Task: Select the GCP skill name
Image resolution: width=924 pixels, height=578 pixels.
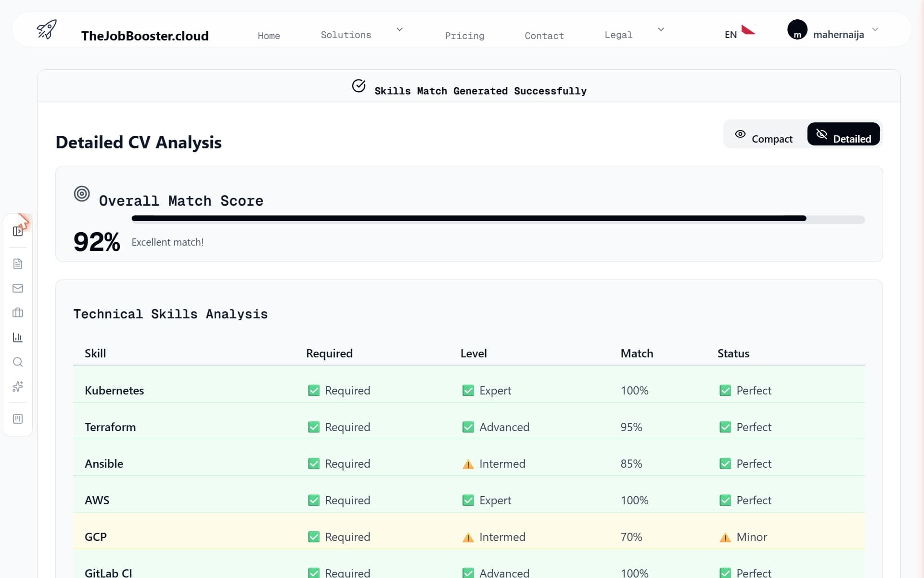Action: (96, 537)
